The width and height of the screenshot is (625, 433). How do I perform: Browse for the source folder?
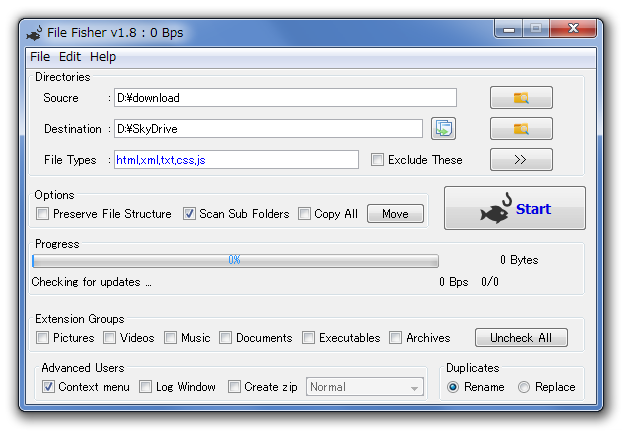point(521,97)
